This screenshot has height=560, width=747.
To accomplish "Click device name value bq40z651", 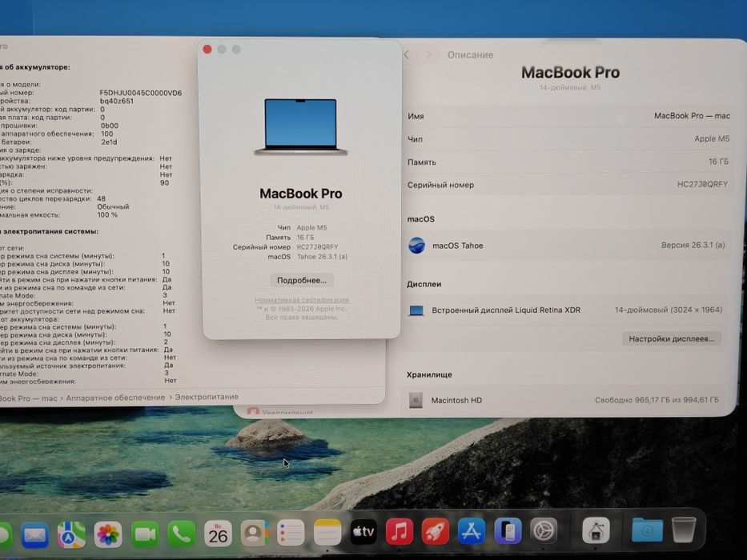I will 117,102.
